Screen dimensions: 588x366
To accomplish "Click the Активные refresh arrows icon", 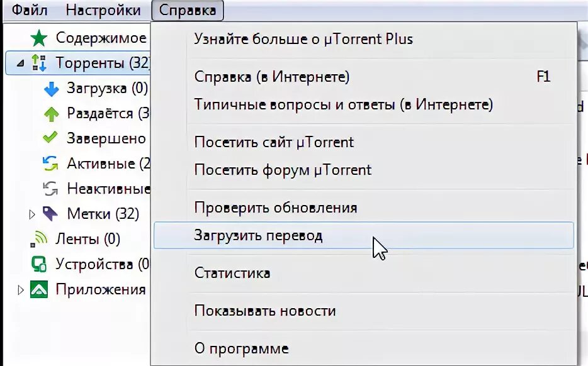I will (x=50, y=164).
